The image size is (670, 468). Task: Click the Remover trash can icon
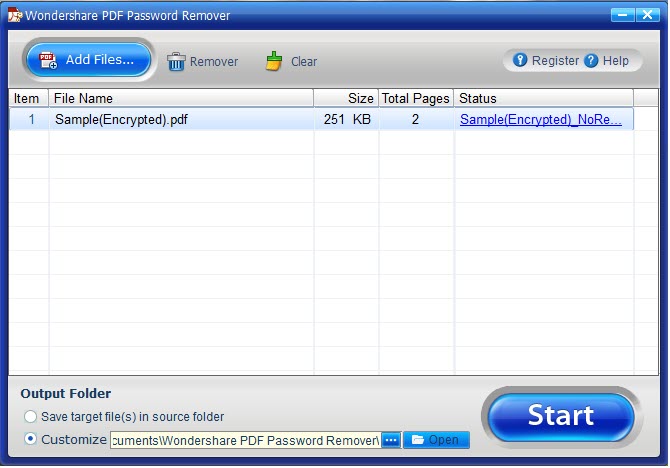[x=176, y=62]
